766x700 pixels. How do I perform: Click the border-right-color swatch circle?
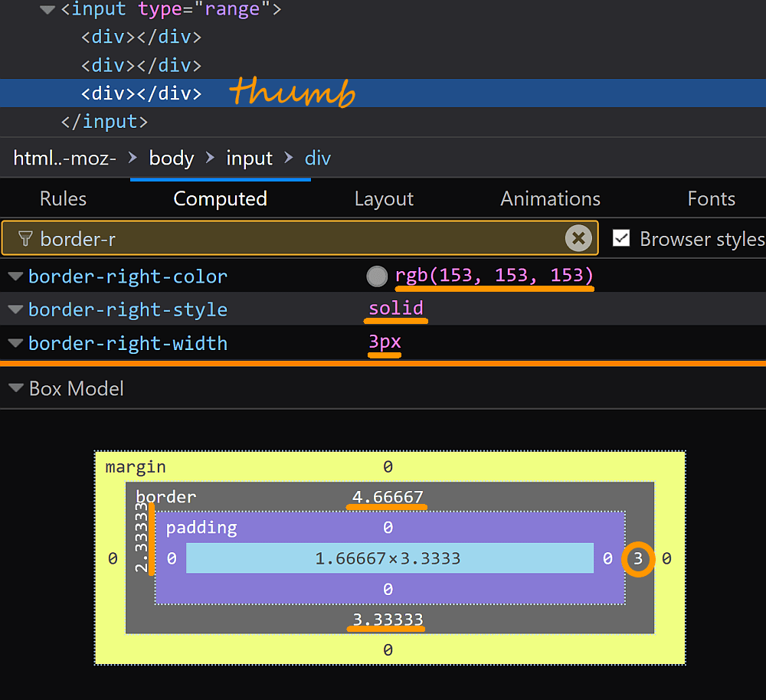click(x=377, y=276)
